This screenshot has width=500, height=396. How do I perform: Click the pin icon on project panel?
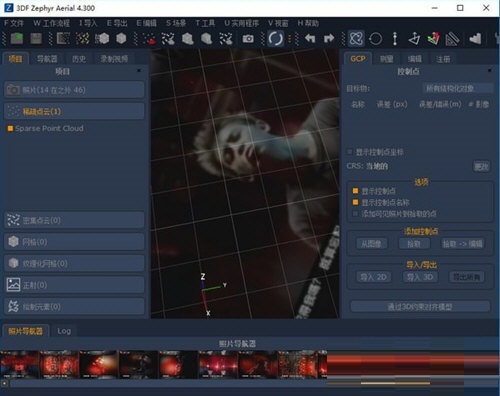(x=139, y=70)
